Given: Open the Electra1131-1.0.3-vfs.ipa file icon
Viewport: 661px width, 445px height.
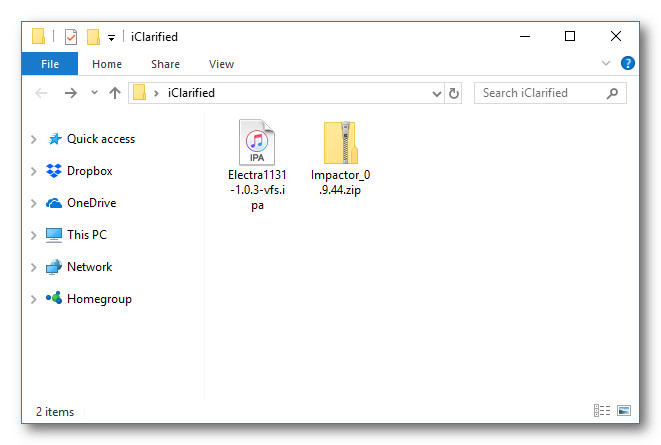Looking at the screenshot, I should point(257,142).
